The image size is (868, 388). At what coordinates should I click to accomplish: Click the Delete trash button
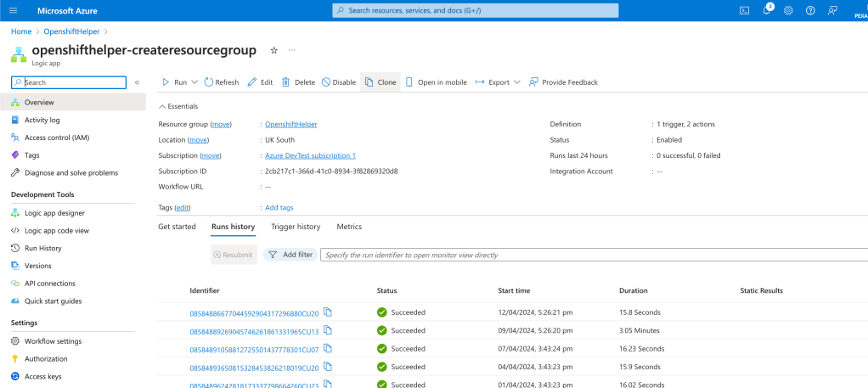click(x=298, y=82)
